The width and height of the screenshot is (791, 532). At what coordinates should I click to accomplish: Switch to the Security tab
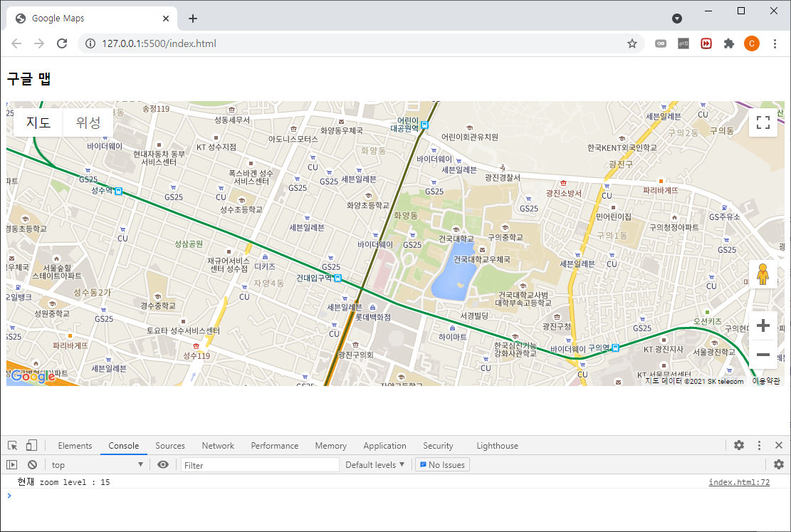[438, 446]
